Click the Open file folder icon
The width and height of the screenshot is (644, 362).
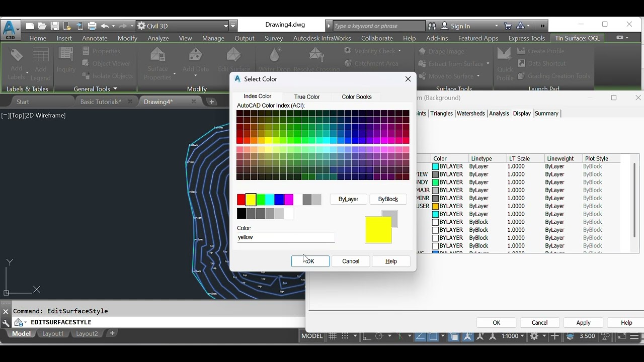pyautogui.click(x=42, y=26)
